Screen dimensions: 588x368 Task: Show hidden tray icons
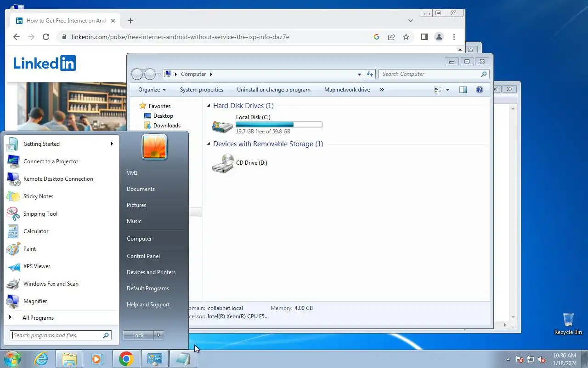[508, 359]
